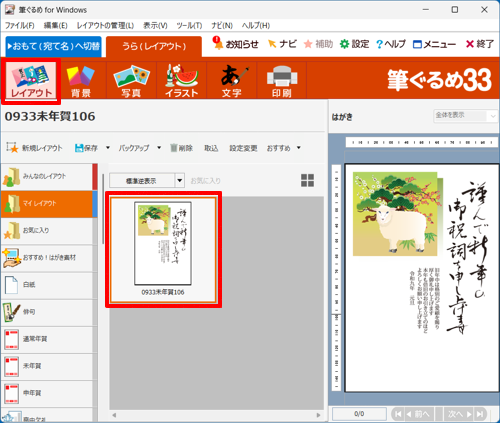Open the 表示(V) menu
This screenshot has width=500, height=423.
155,26
